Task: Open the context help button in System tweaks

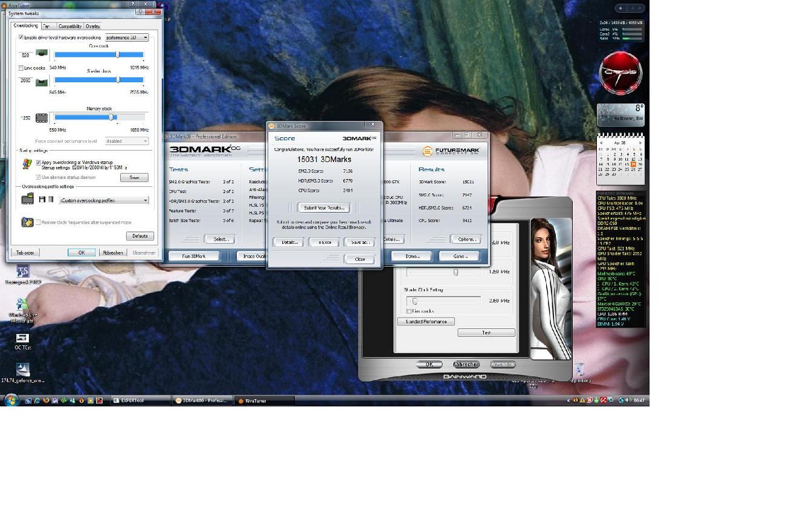Action: tap(141, 11)
